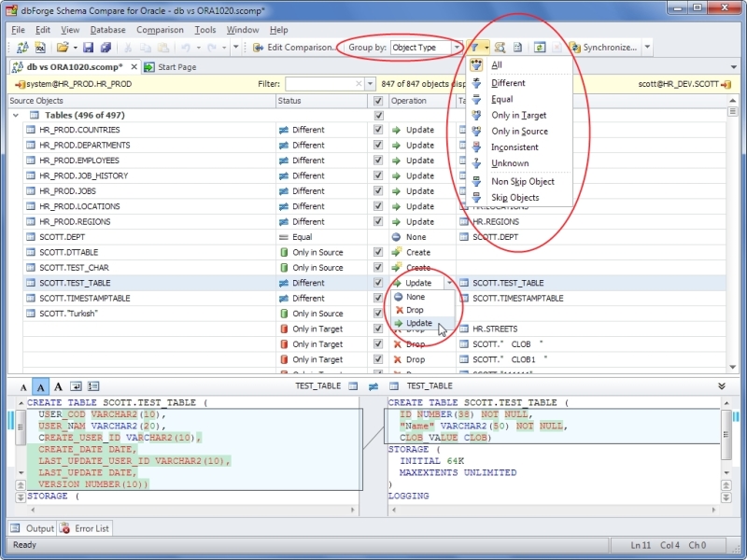Choose the Unknown filter option
747x560 pixels.
[x=520, y=163]
